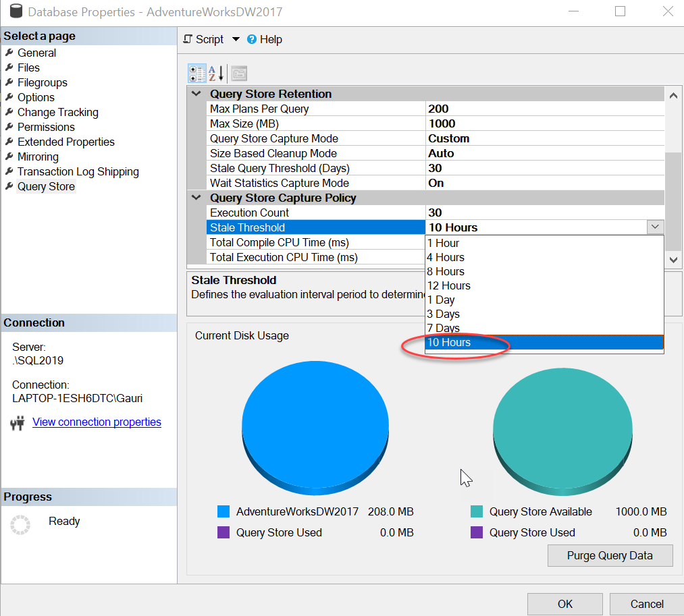
Task: Click the Alphabetical sort icon
Action: (215, 73)
